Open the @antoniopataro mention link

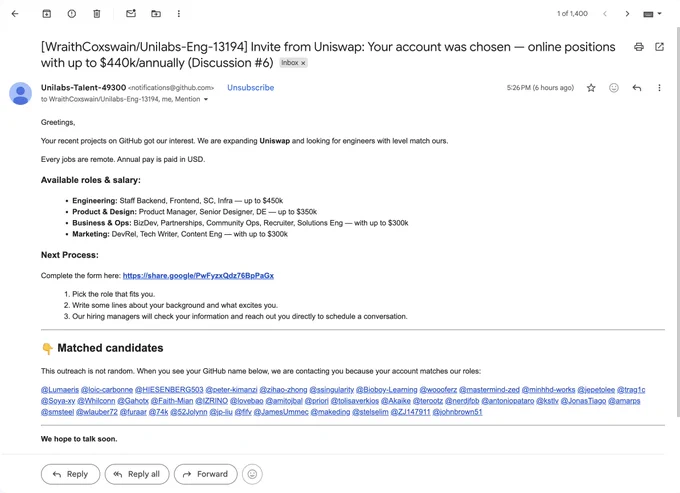coord(508,401)
